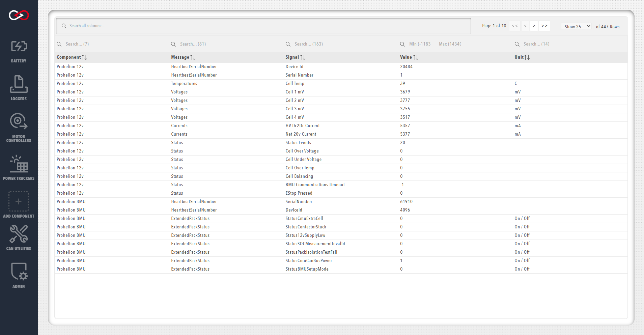Click the Value filter magnifier icon

(x=402, y=44)
